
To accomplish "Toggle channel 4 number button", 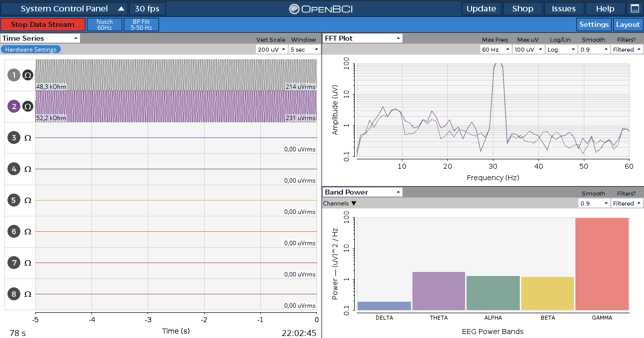I will click(14, 169).
